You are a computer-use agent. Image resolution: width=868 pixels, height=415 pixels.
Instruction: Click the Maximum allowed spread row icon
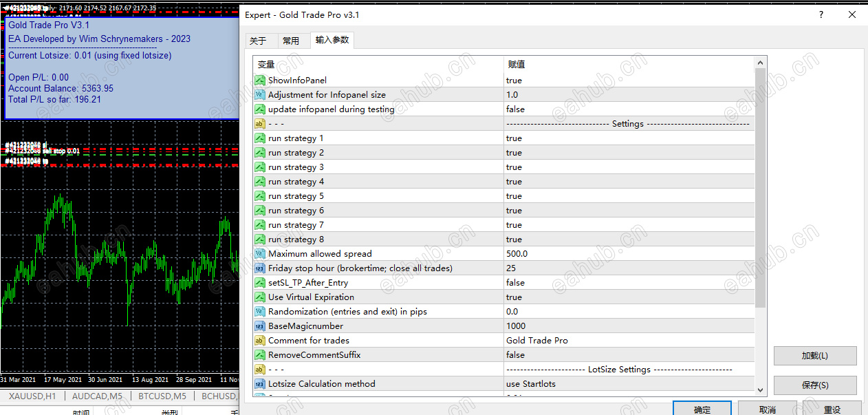coord(260,254)
